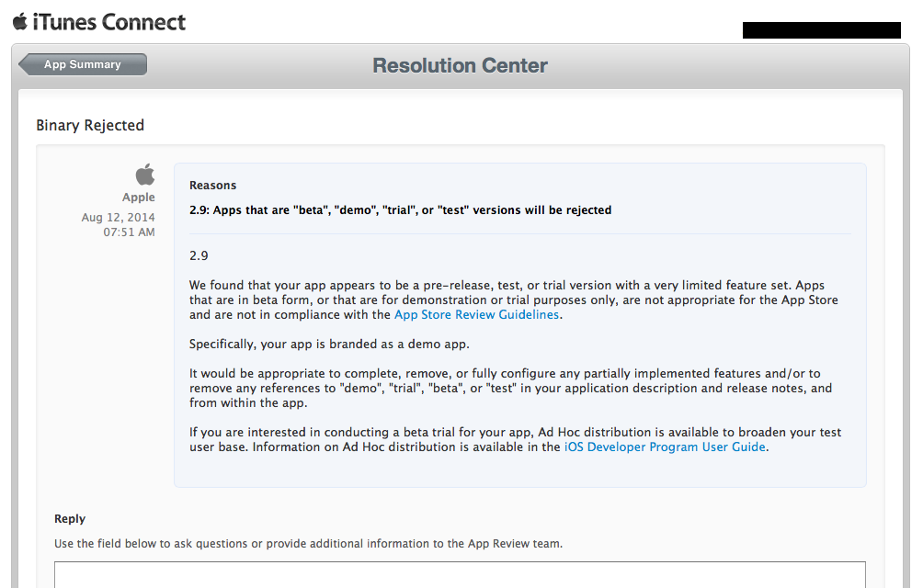Click the 07:51 AM timestamp
The width and height of the screenshot is (923, 588).
pyautogui.click(x=129, y=232)
